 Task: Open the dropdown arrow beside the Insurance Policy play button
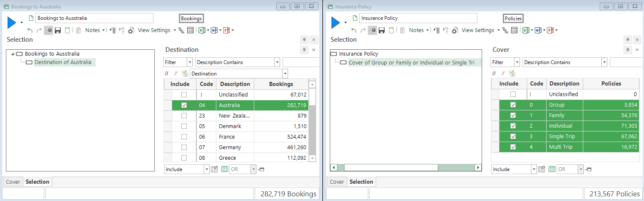click(345, 23)
